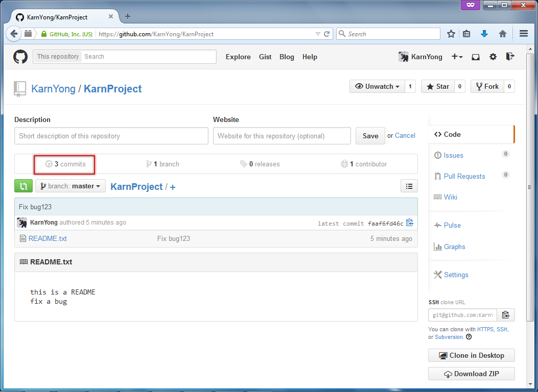Expand the branch: master dropdown

pos(71,186)
